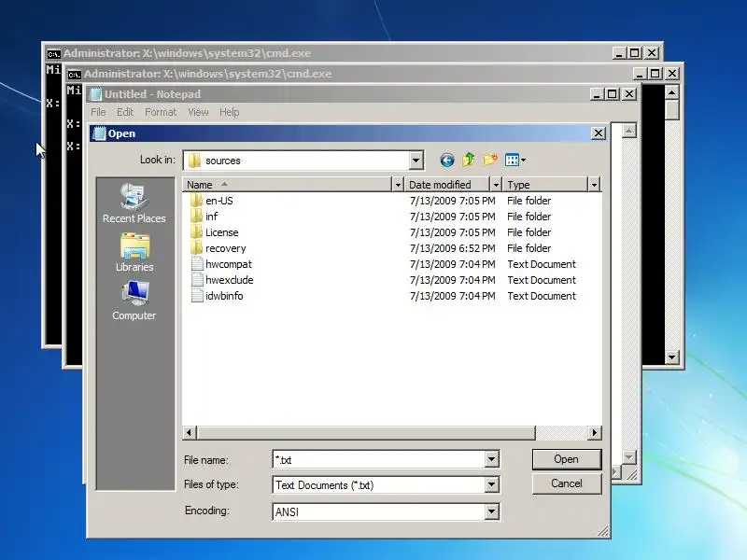This screenshot has width=747, height=560.
Task: Click the Notepad icon in Untitled title bar
Action: (96, 94)
